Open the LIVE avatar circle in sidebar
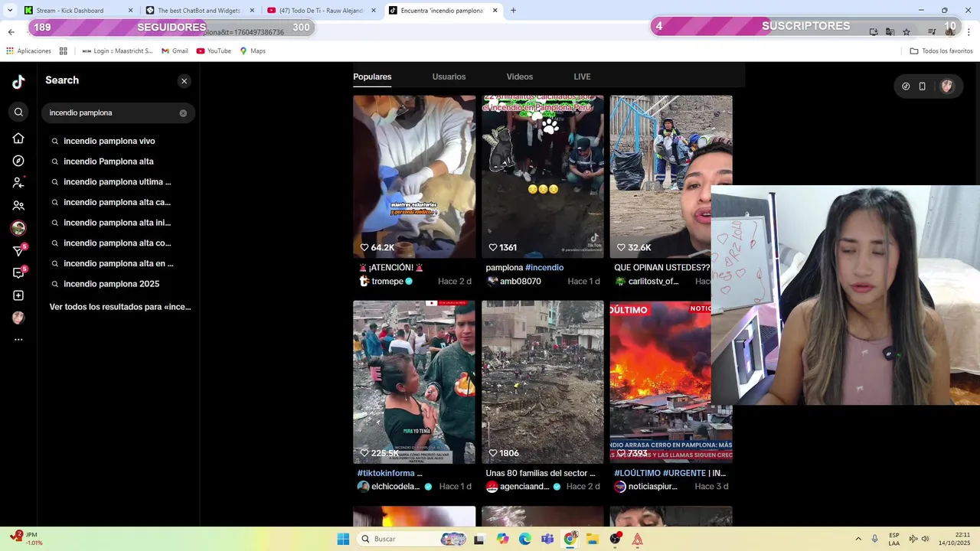This screenshot has height=551, width=980. (18, 228)
